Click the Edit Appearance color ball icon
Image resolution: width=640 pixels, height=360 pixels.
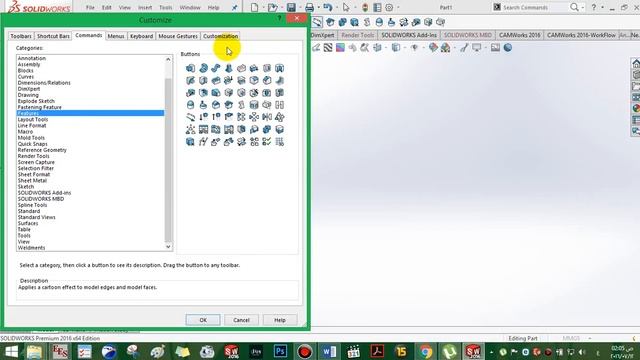(x=433, y=48)
